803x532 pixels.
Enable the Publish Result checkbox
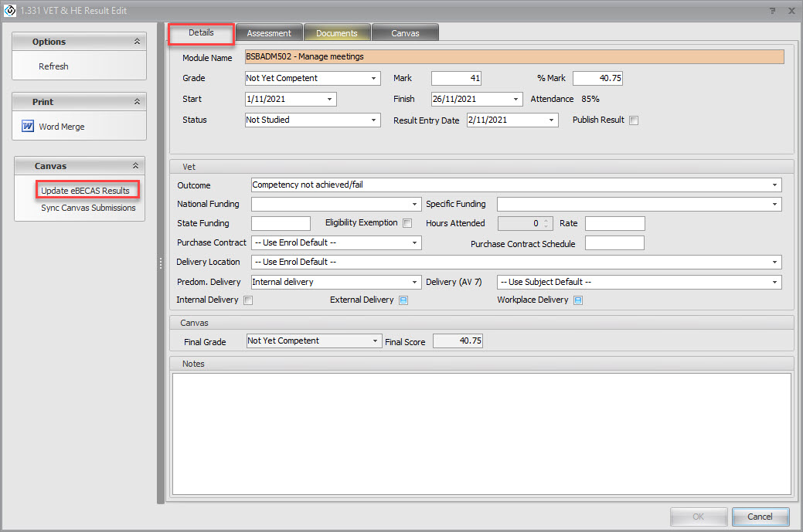pos(634,120)
